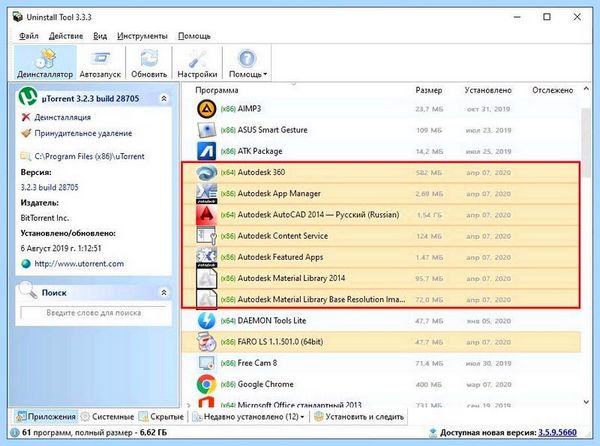The image size is (600, 446).
Task: Click the program list scrollbar down arrow
Action: (586, 402)
